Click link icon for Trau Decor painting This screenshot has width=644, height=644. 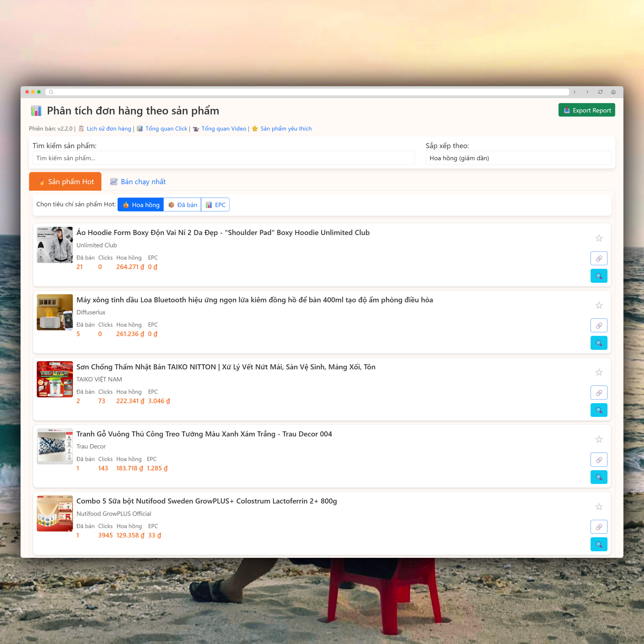pos(599,460)
